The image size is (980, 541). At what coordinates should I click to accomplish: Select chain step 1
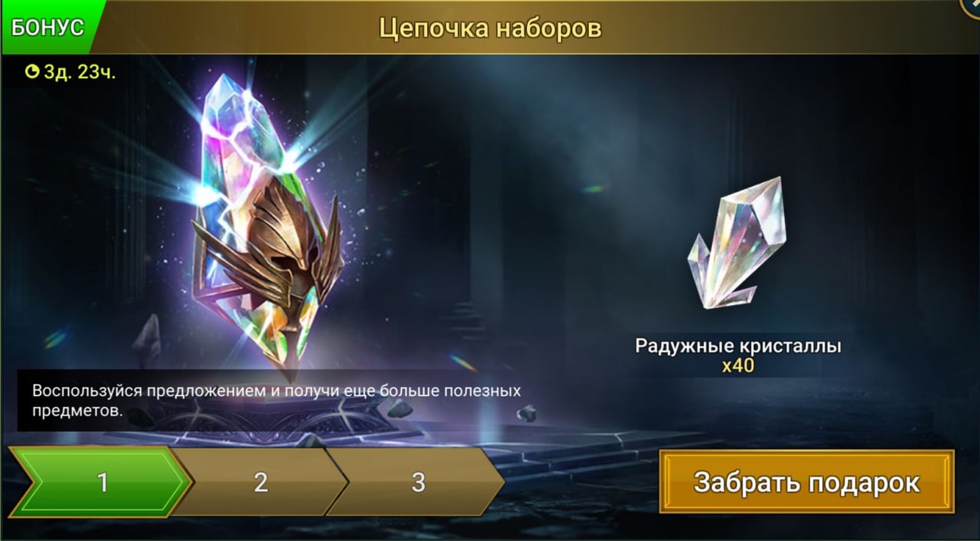(101, 482)
